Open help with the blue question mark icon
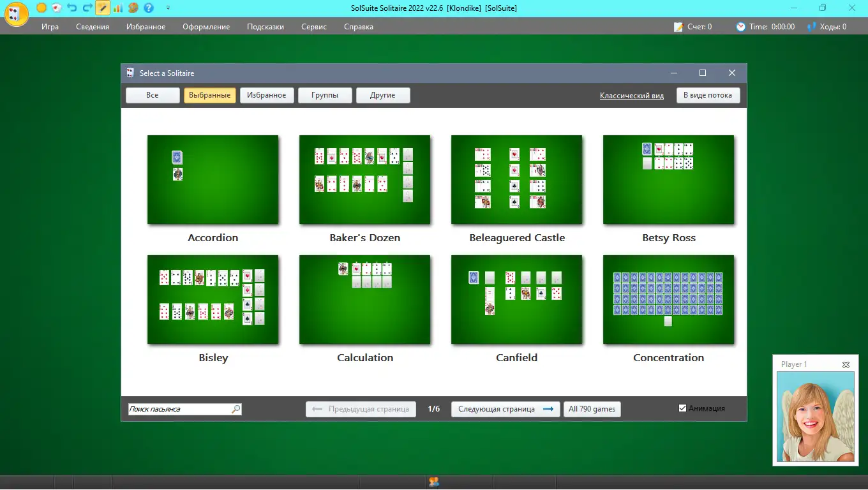The image size is (868, 490). pyautogui.click(x=149, y=8)
